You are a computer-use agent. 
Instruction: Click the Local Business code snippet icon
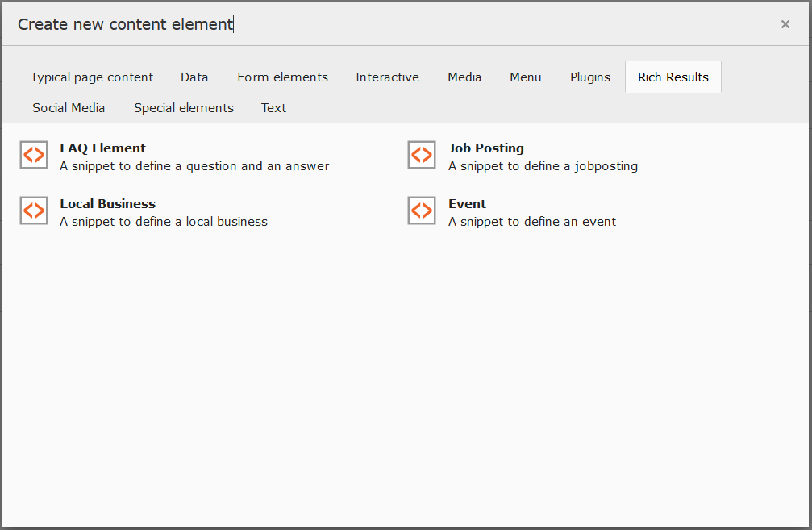(x=34, y=211)
